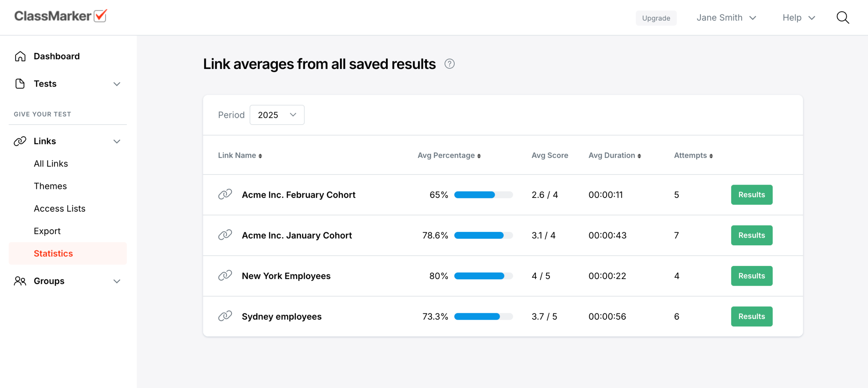Select Statistics in the Links submenu

tap(53, 253)
